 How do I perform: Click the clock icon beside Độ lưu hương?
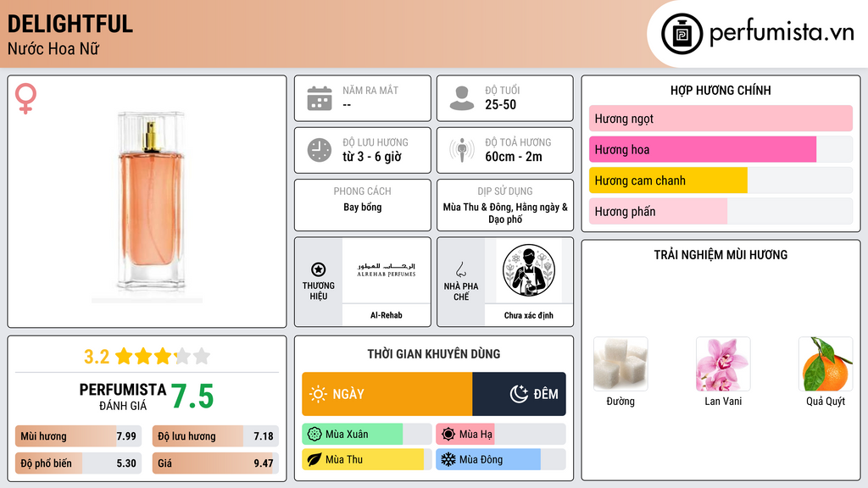coord(320,150)
